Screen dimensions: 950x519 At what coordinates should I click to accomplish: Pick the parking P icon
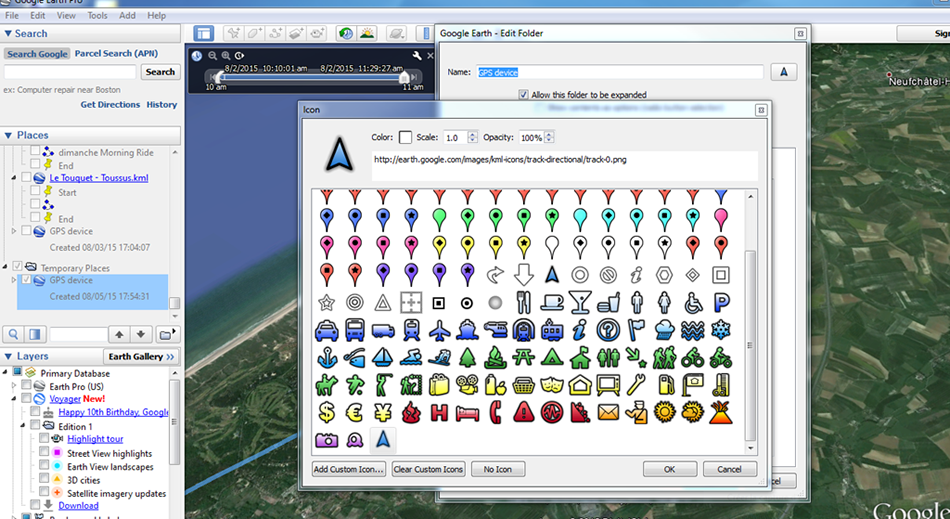coord(721,302)
